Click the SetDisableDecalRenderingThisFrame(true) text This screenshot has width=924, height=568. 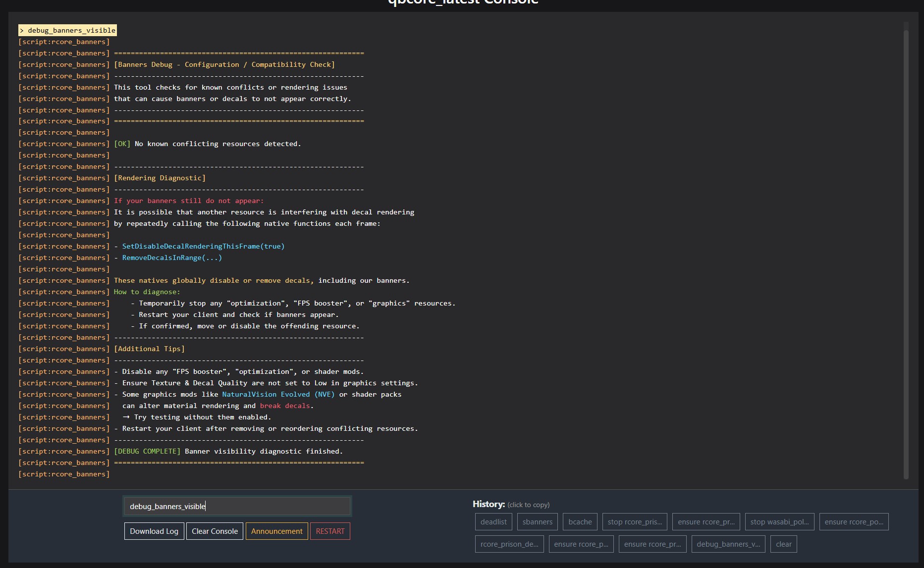point(203,246)
